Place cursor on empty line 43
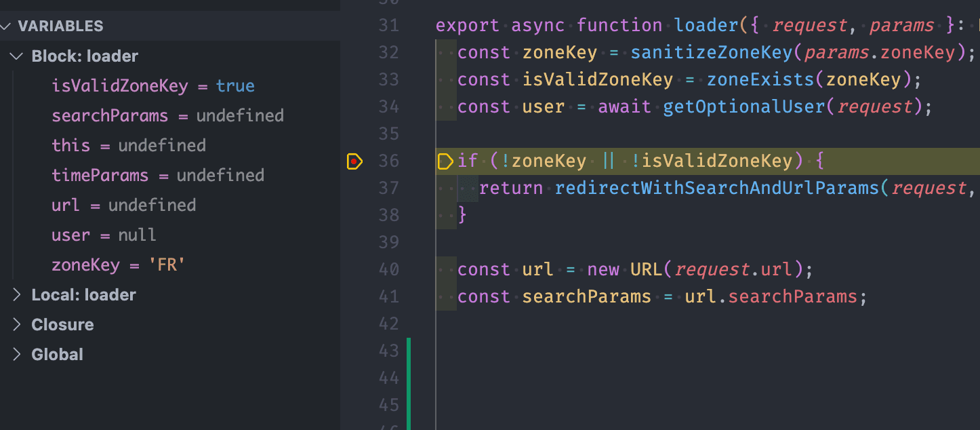Screen dimensions: 980x430 [x=610, y=351]
